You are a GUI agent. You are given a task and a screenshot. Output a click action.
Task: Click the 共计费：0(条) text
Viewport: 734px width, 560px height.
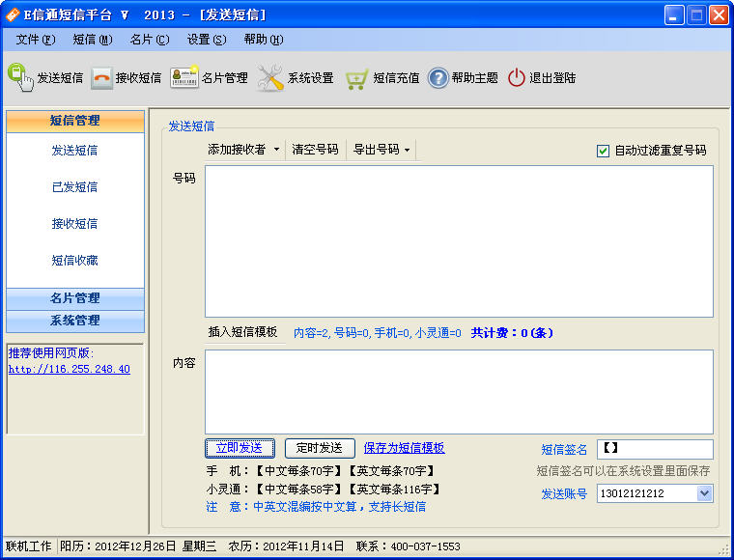pyautogui.click(x=512, y=333)
